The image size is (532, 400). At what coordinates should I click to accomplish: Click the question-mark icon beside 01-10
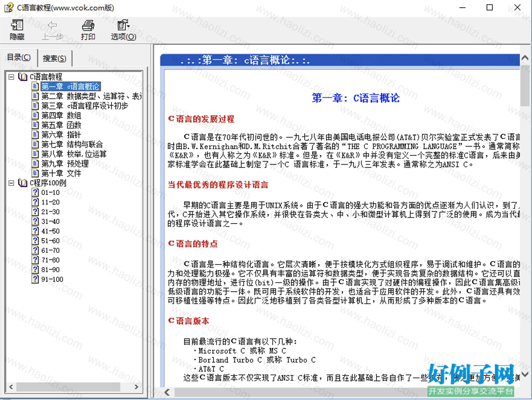35,192
